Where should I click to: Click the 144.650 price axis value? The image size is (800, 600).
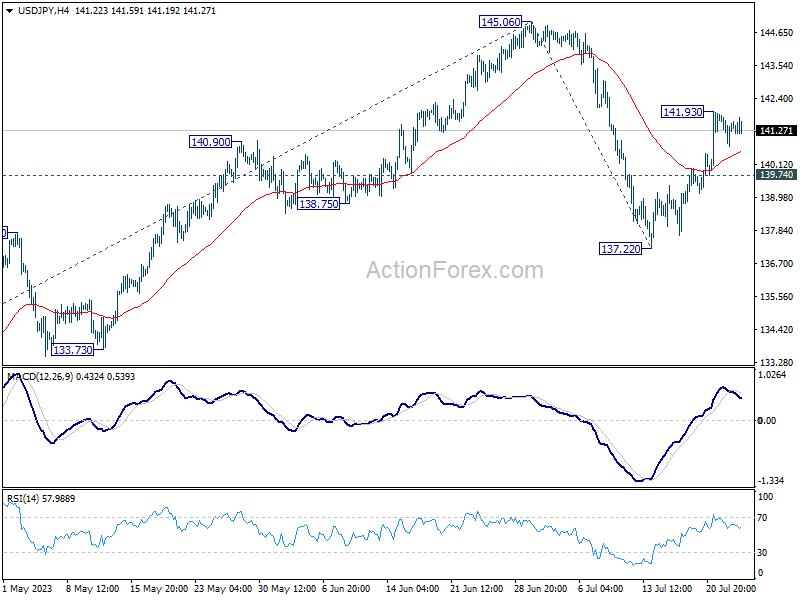point(776,33)
